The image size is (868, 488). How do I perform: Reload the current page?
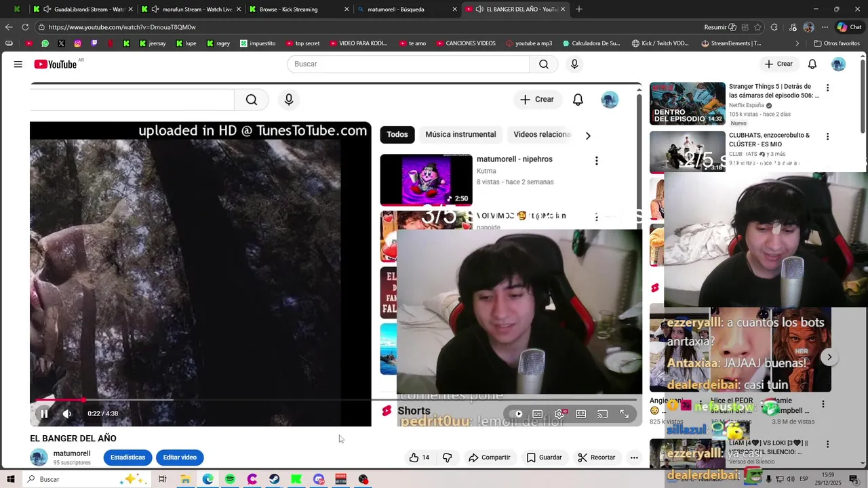pyautogui.click(x=25, y=27)
